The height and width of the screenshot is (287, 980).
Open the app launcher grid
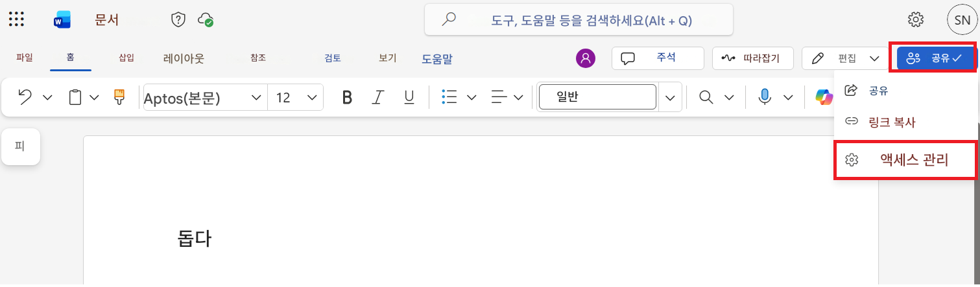point(16,20)
